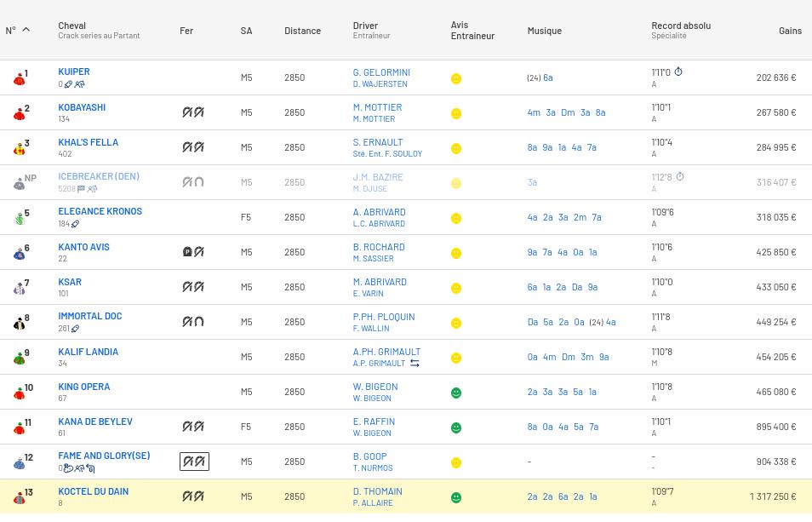Click the boxed horseshoe icons for Fame And Glory
The height and width of the screenshot is (522, 812).
pos(194,462)
